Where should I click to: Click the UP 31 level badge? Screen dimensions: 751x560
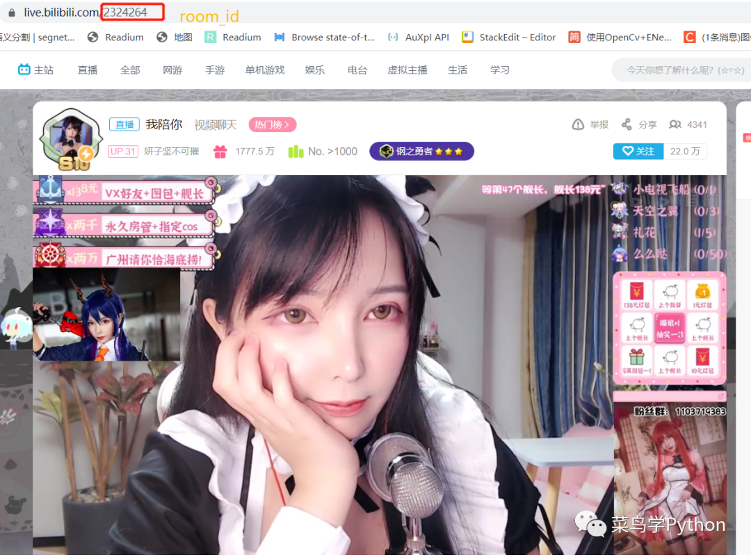coord(122,151)
